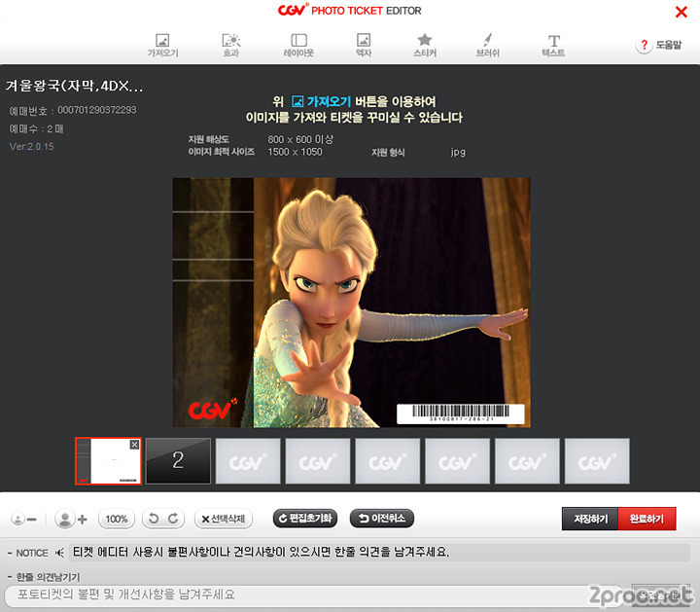Select the 액자 frame tool
The height and width of the screenshot is (612, 700).
click(364, 45)
